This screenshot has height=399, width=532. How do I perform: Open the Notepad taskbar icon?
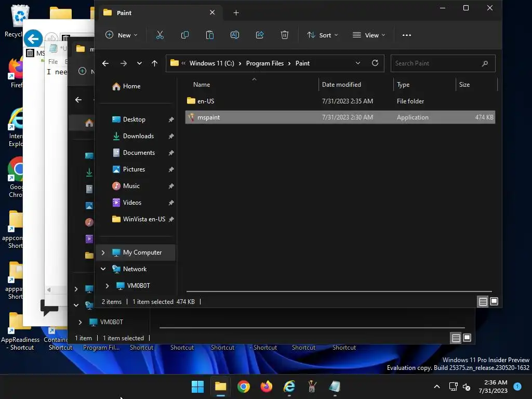(335, 387)
